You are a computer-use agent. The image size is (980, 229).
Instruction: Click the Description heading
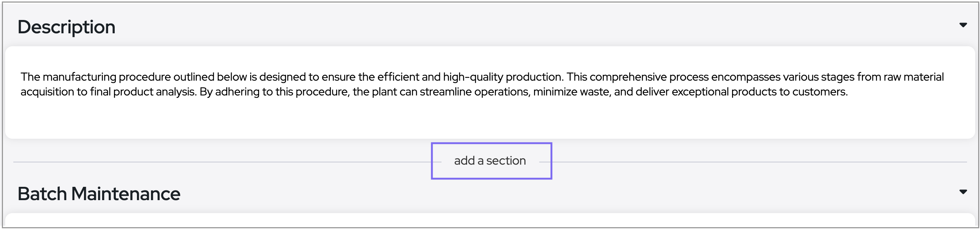click(66, 27)
